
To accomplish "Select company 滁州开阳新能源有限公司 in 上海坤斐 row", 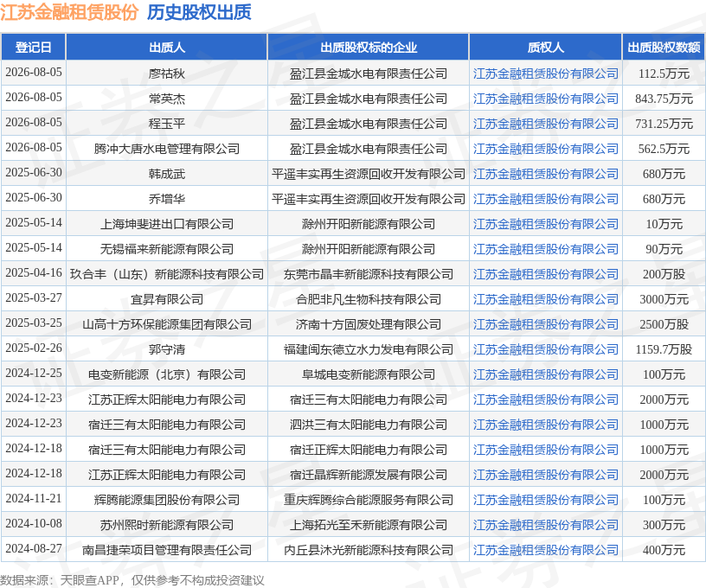I will click(x=369, y=224).
